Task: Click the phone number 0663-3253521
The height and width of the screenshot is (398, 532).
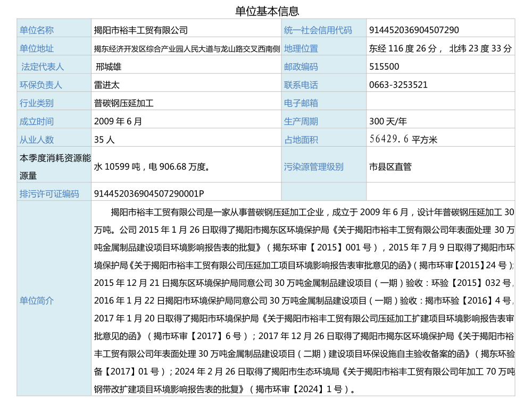Action: pos(398,85)
